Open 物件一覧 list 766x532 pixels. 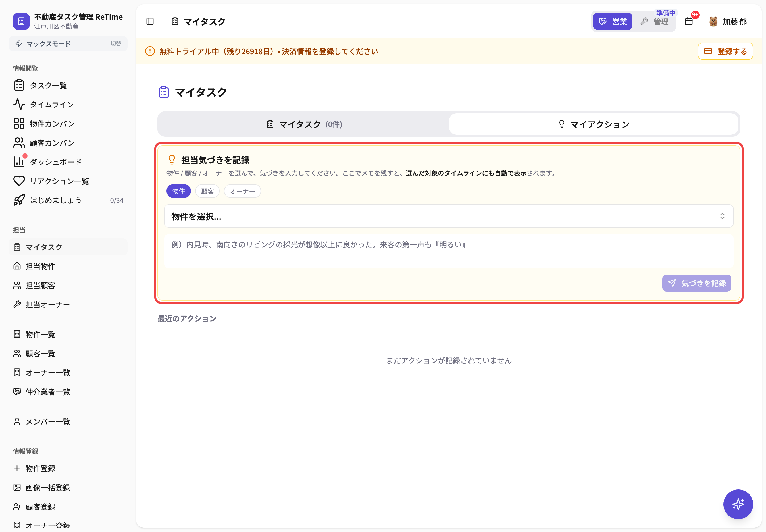coord(68,334)
